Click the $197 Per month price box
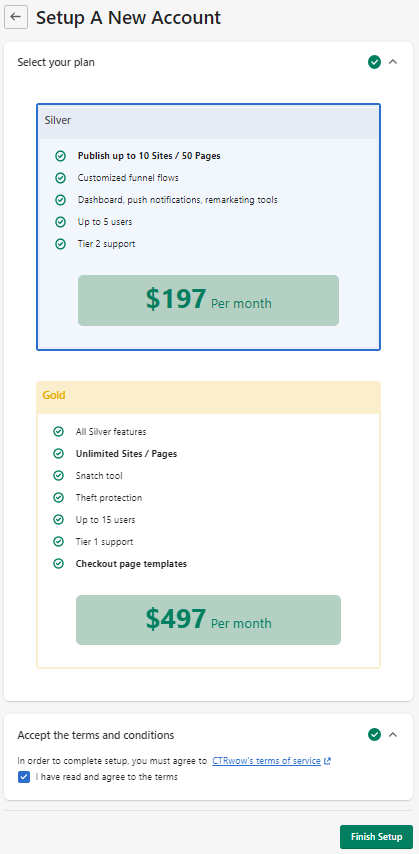Image resolution: width=419 pixels, height=854 pixels. click(208, 301)
